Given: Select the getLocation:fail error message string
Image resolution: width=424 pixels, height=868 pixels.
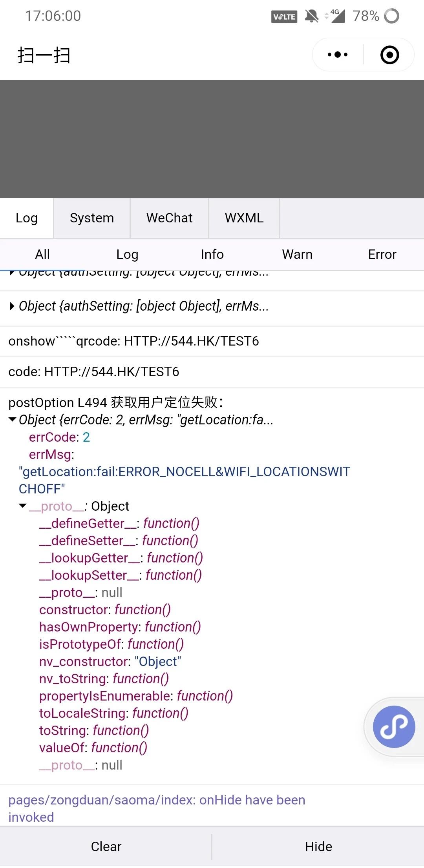Looking at the screenshot, I should coord(185,480).
